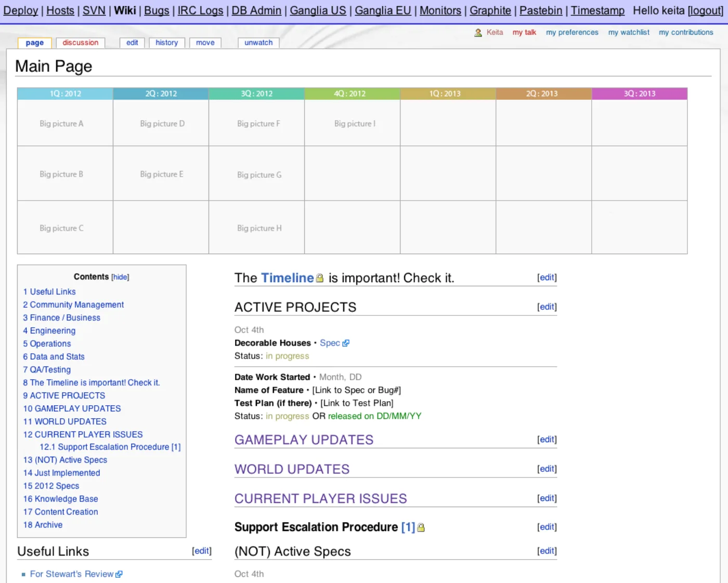Jump to 16 Knowledge Base in contents
Image resolution: width=728 pixels, height=583 pixels.
(x=60, y=499)
